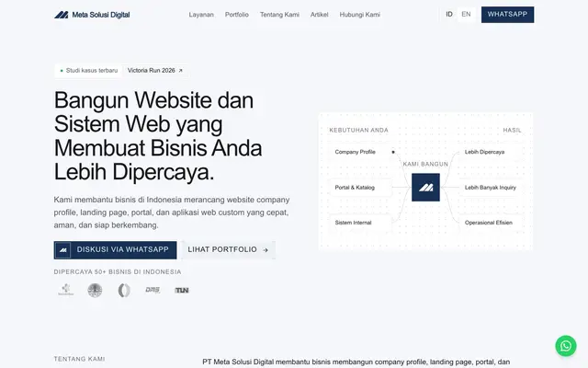Image resolution: width=588 pixels, height=368 pixels.
Task: Click the Lebih Dipercaya label in the diagram
Action: (x=484, y=152)
